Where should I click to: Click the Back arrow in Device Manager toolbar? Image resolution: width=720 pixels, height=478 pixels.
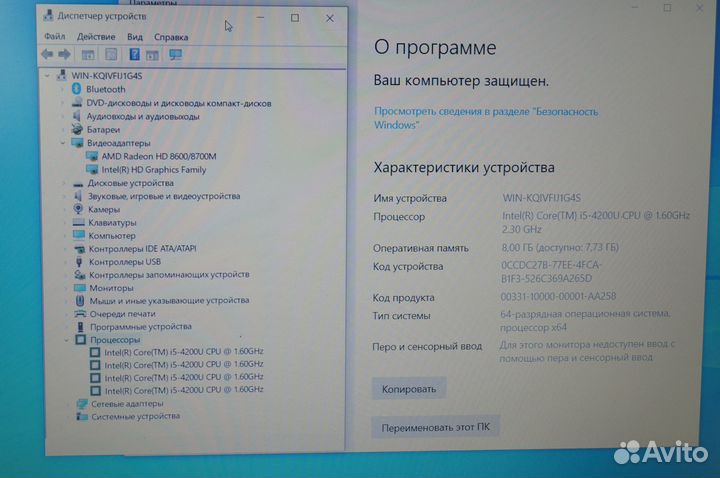pyautogui.click(x=47, y=54)
